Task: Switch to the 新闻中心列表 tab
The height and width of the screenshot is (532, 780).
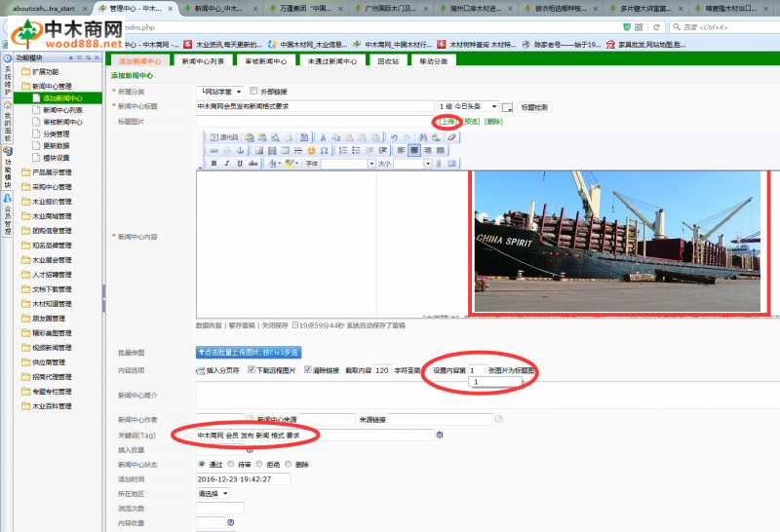Action: tap(203, 61)
